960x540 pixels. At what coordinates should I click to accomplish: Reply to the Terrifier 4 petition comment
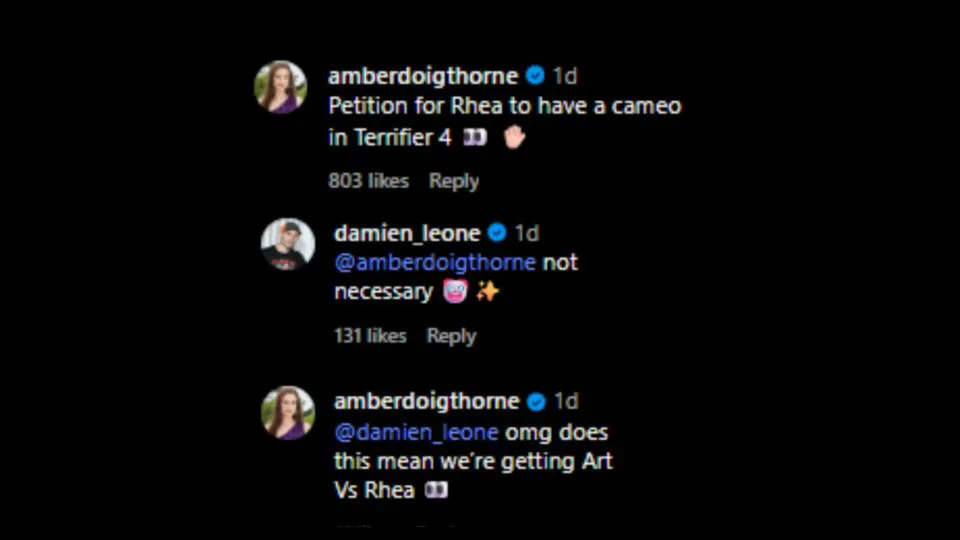click(454, 181)
